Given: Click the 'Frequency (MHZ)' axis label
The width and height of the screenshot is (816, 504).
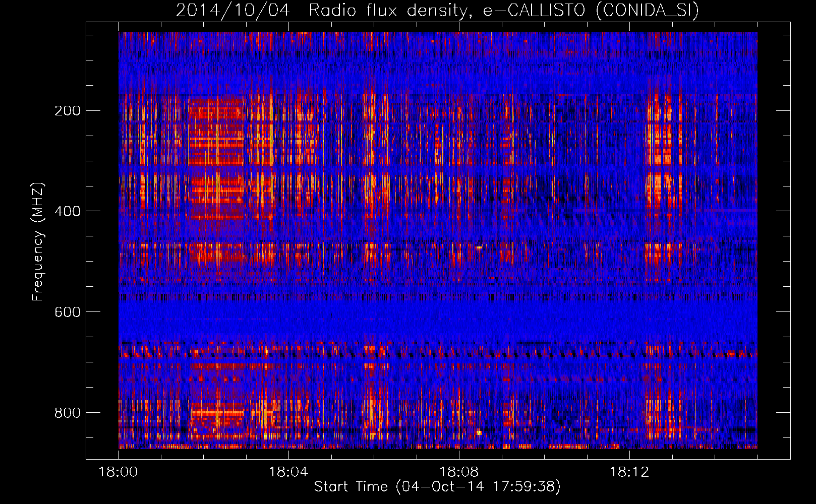Looking at the screenshot, I should click(x=38, y=241).
